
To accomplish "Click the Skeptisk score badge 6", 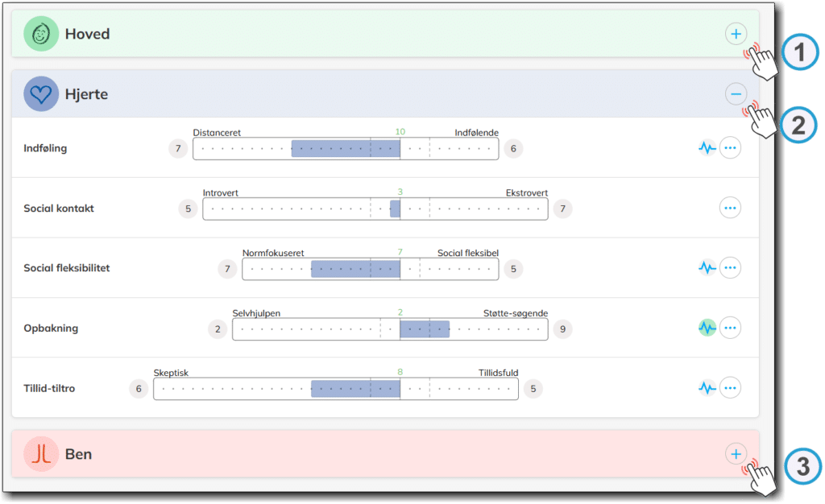I will pos(139,389).
